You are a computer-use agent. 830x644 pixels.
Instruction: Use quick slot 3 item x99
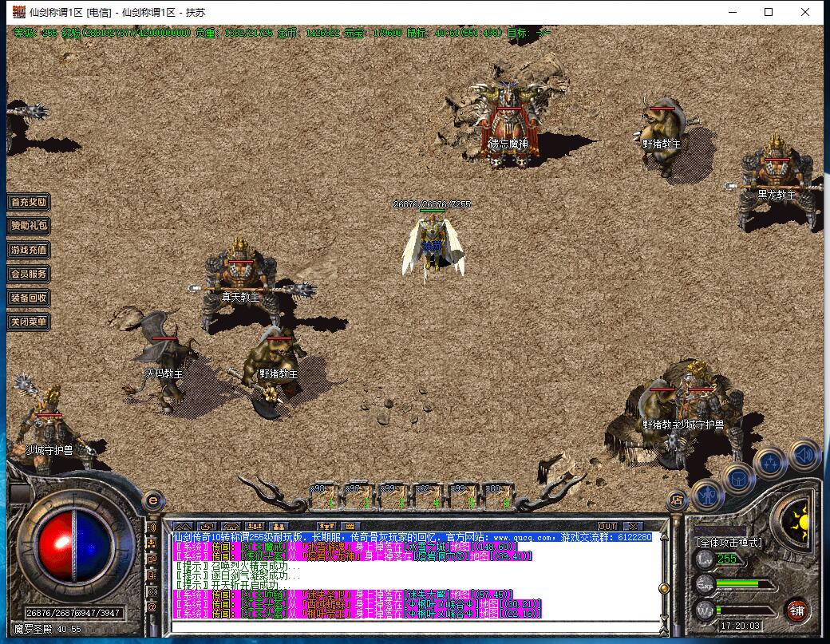pos(395,496)
